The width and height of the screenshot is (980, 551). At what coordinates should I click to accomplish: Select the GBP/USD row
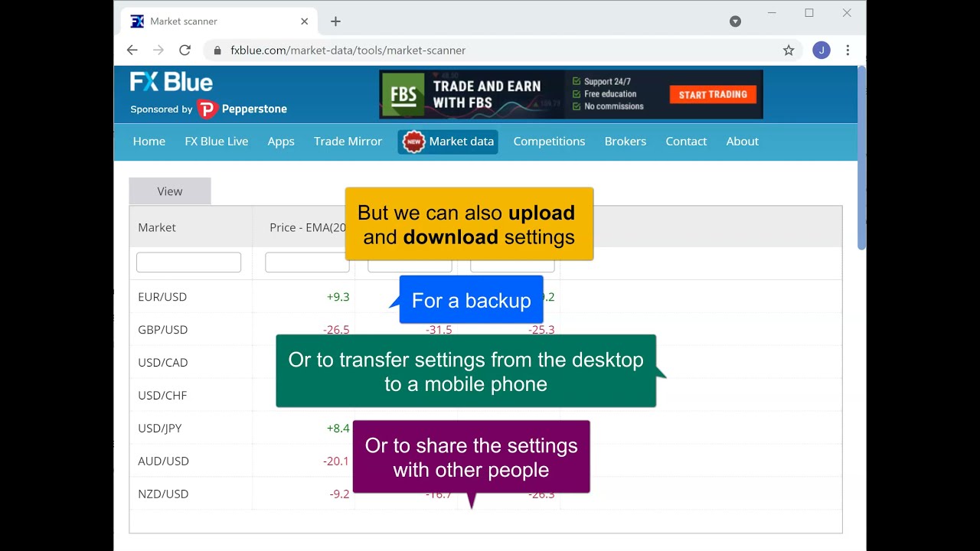point(485,330)
